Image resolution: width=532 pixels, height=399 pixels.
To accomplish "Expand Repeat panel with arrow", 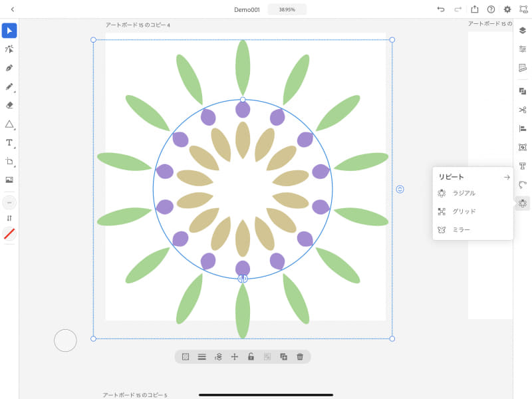I will tap(507, 177).
